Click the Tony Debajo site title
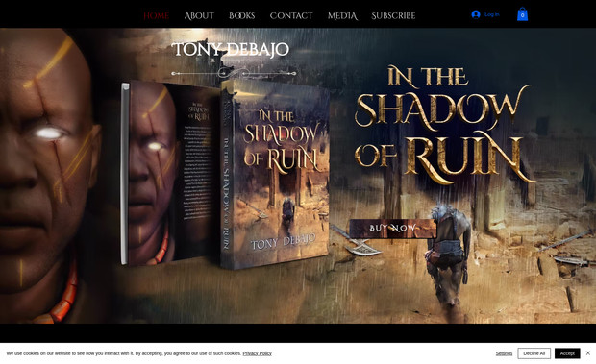 [x=231, y=49]
